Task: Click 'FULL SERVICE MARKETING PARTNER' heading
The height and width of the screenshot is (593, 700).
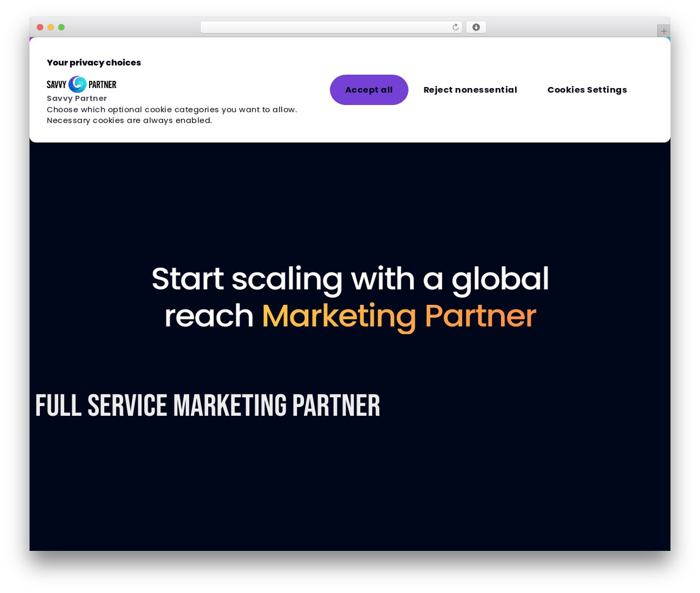Action: coord(207,405)
